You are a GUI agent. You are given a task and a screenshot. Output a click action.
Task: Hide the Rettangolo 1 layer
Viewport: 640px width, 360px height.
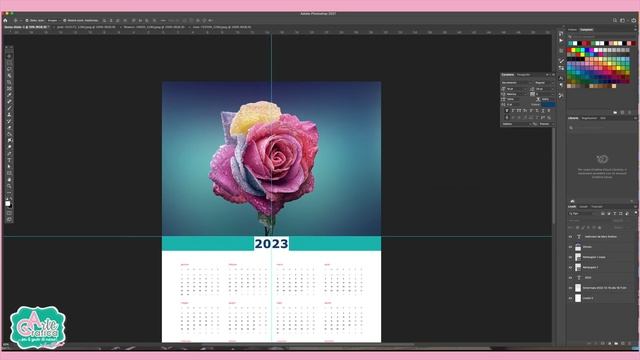click(570, 267)
